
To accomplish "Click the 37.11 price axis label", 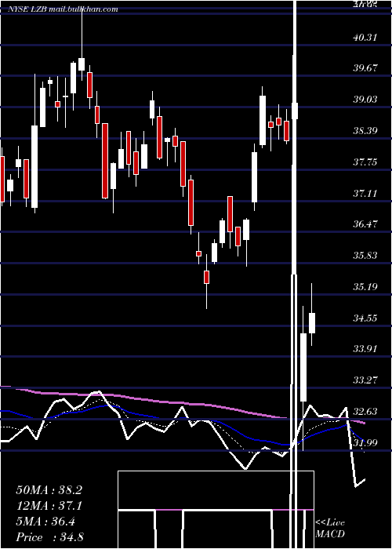I will (x=365, y=193).
